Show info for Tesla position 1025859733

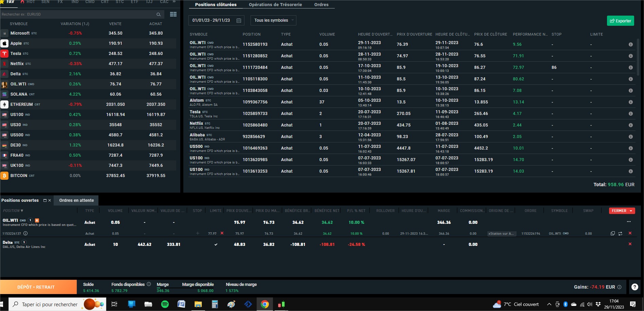(x=630, y=114)
